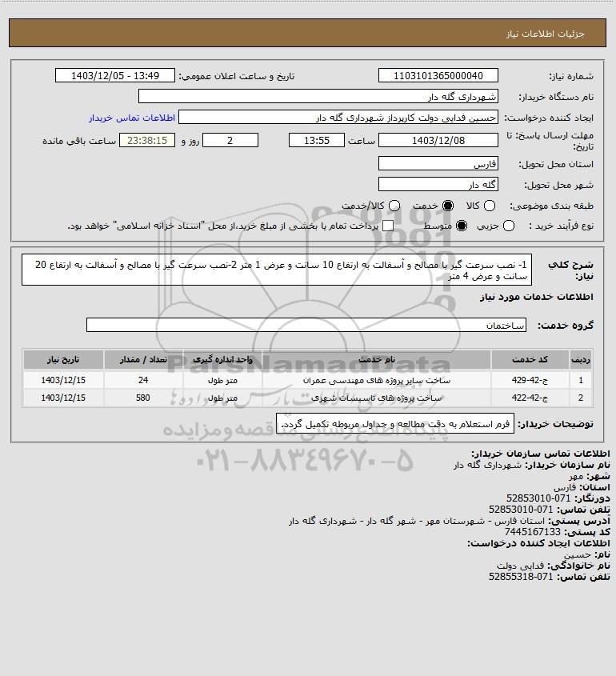Click the quantity cell 580
Screen dimensions: 616x676
click(143, 398)
